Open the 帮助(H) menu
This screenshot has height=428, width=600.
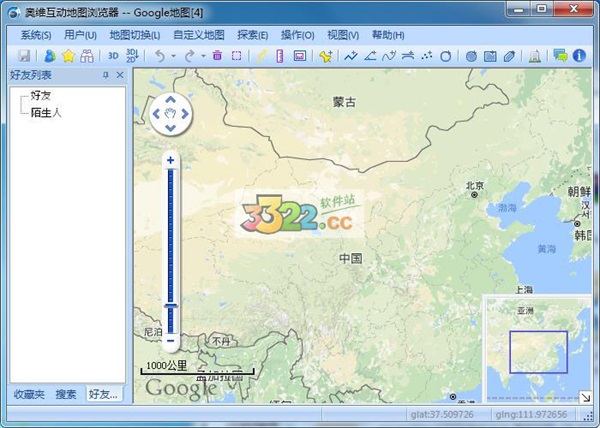388,35
